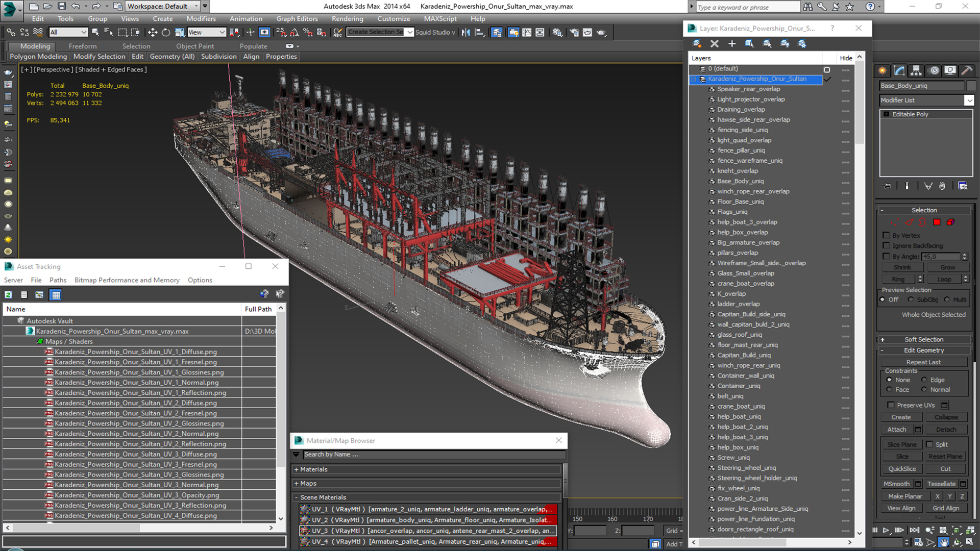Click Delete layer X icon in Layer window
The image size is (980, 551).
coord(714,44)
